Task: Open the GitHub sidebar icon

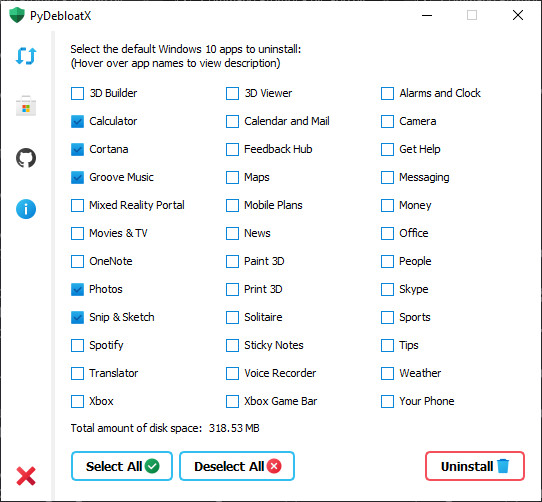Action: point(26,158)
